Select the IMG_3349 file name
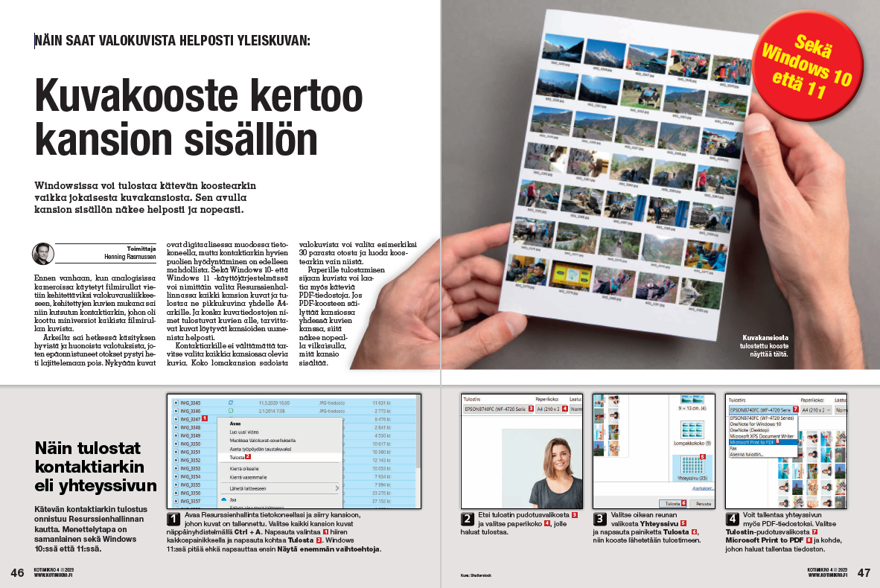Image resolution: width=880 pixels, height=588 pixels. (191, 435)
